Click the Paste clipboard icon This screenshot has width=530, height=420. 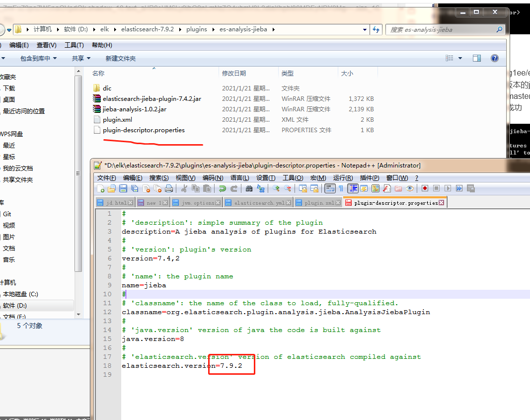(x=207, y=189)
